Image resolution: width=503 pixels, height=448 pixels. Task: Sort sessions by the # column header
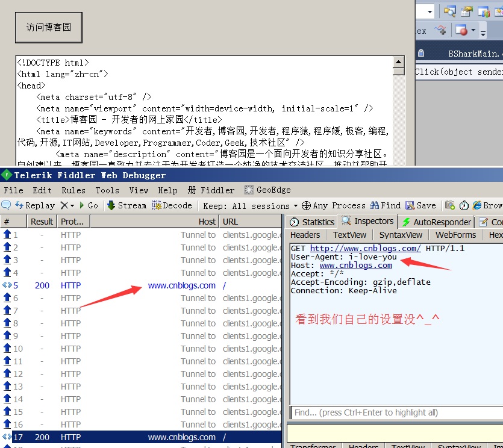pos(13,221)
